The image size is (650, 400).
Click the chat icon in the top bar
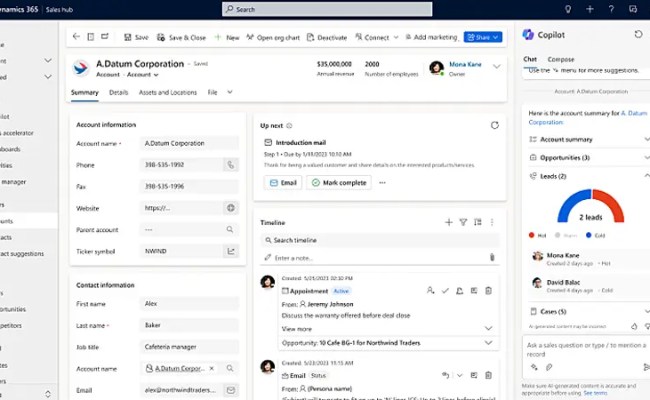coord(633,9)
